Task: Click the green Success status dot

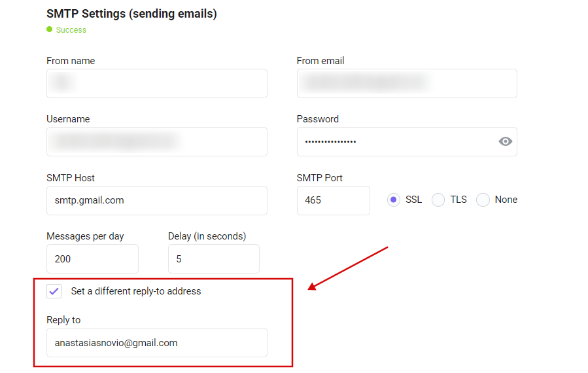Action: [50, 29]
